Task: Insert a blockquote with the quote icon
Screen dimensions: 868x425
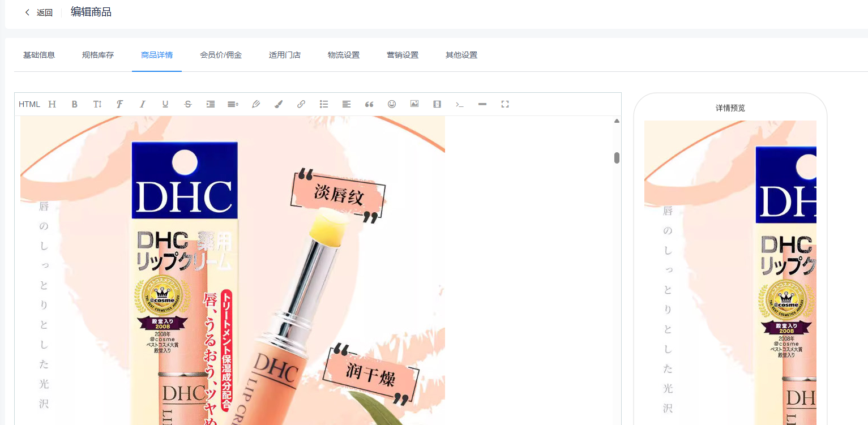Action: tap(369, 104)
